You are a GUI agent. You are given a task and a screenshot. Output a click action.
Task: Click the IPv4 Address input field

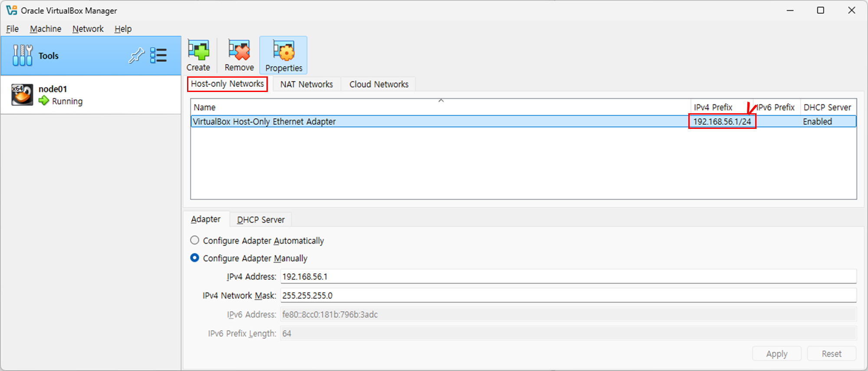coord(569,276)
